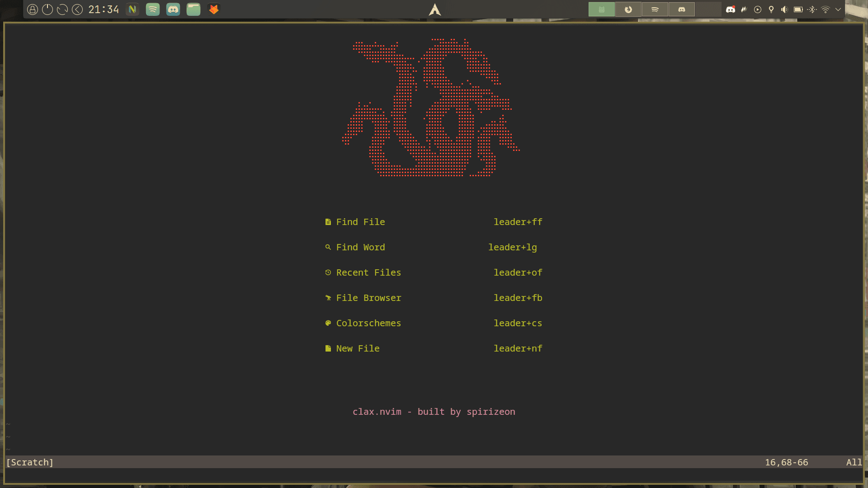Viewport: 868px width, 488px height.
Task: Click the [Scratch] label in the statusline
Action: click(x=30, y=462)
